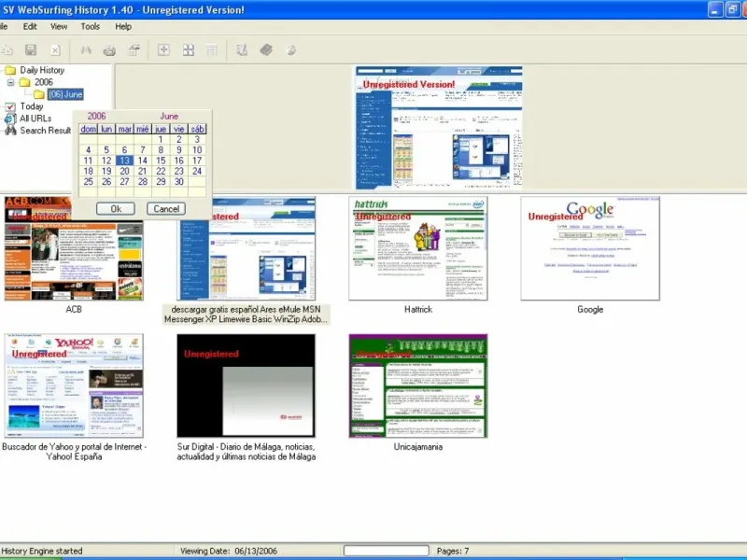Click the 'Pages: 7' status text
Screen dimensions: 747x560
[x=453, y=551]
